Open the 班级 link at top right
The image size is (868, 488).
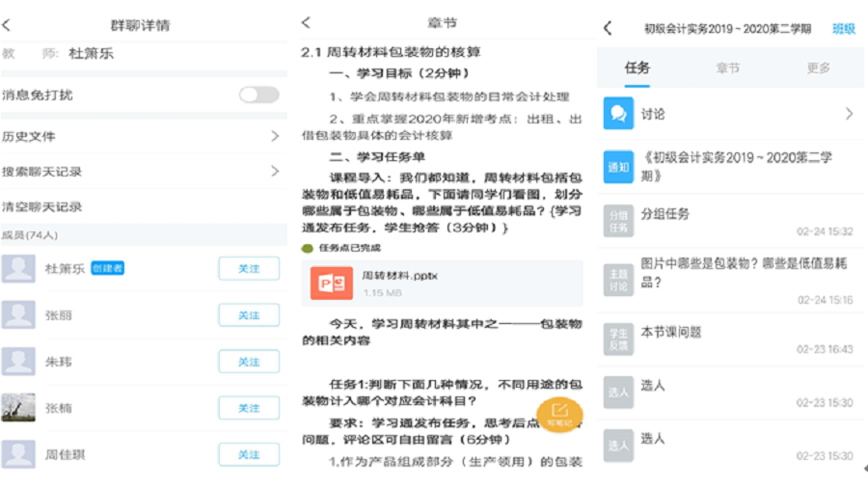843,29
